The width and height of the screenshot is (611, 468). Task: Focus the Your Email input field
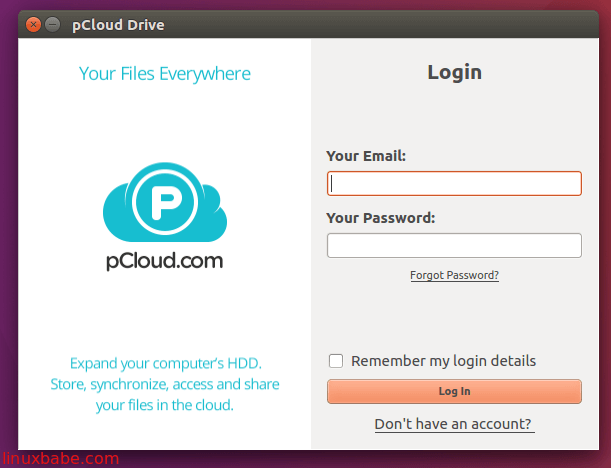click(x=454, y=184)
